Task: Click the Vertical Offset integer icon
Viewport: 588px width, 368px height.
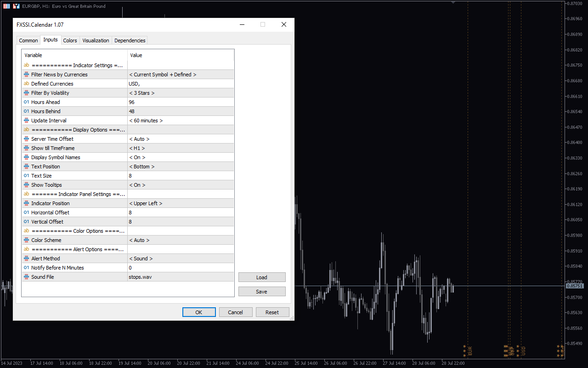Action: pos(26,222)
